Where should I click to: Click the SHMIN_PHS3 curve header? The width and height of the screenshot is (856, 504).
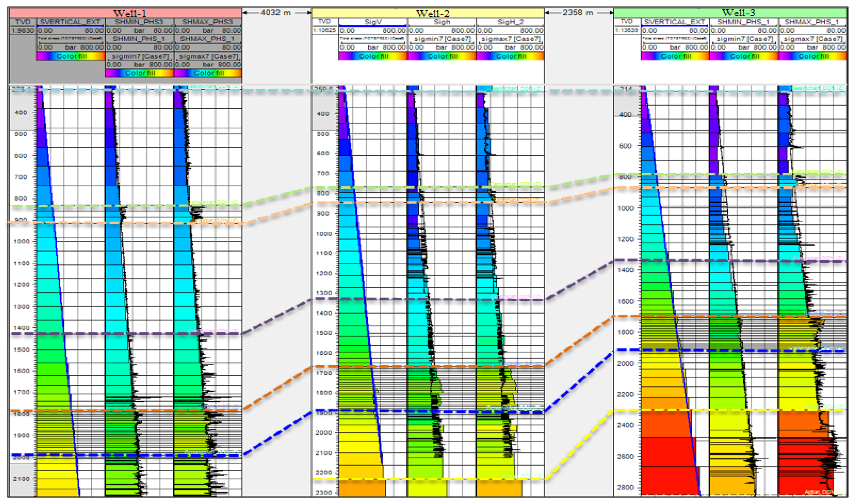tap(139, 22)
